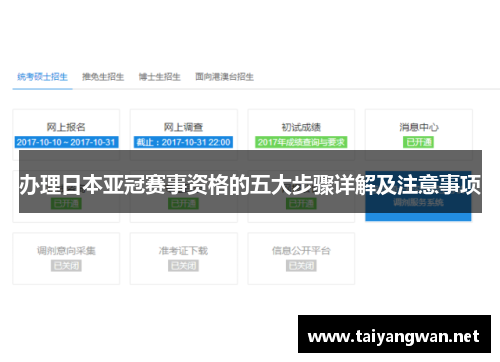Click the 2017年成绩查询与要求 green badge

tap(301, 142)
